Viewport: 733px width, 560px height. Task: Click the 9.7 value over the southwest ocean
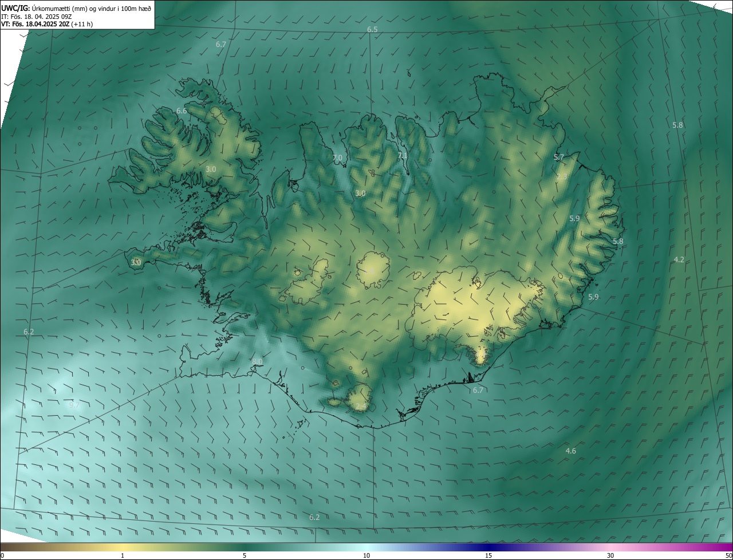(x=74, y=405)
